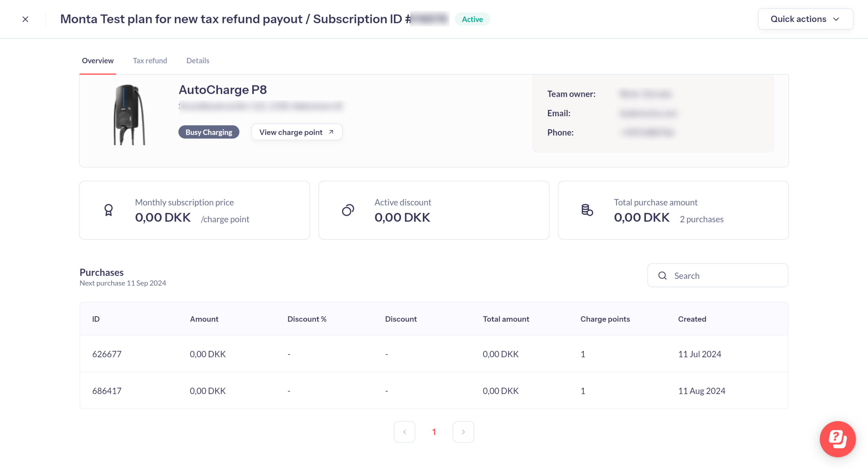
Task: Click the external link arrow on View charge point
Action: (x=331, y=132)
